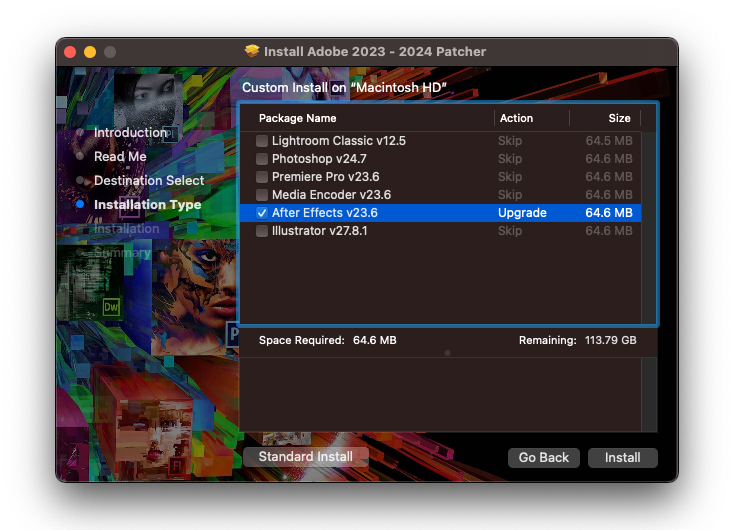This screenshot has width=734, height=530.
Task: Go Back to the previous step
Action: [x=543, y=457]
